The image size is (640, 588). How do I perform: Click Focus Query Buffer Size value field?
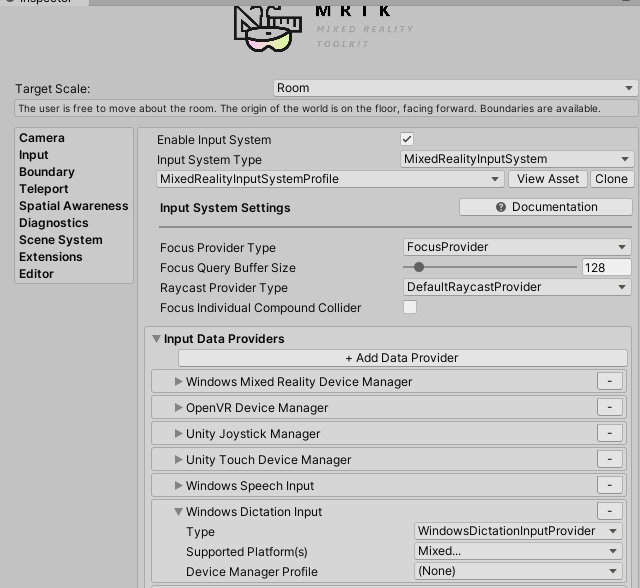tap(607, 268)
